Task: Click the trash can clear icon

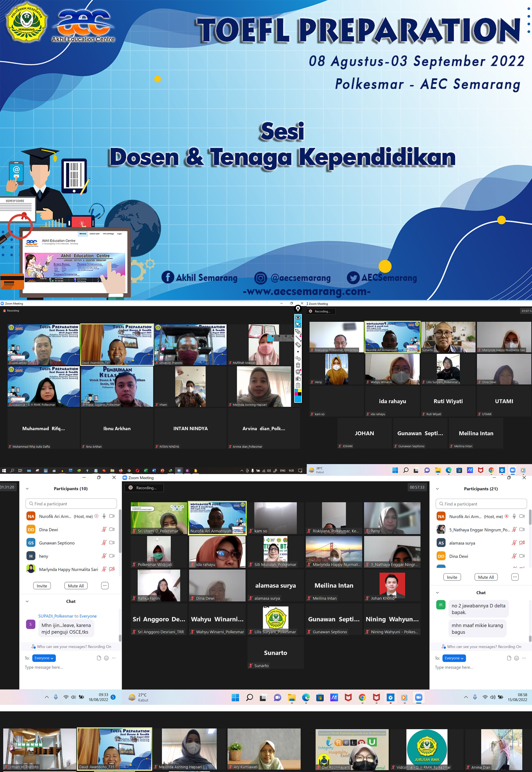Action: pos(298,365)
